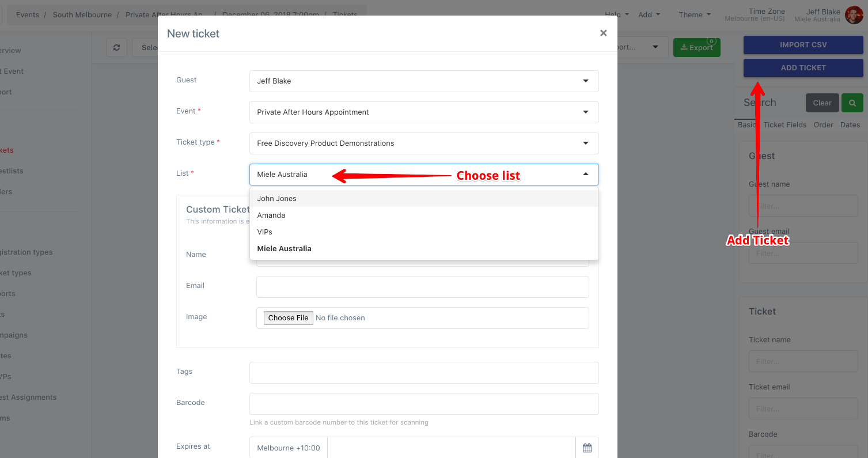Click the green Export button
The width and height of the screenshot is (868, 458).
(696, 47)
